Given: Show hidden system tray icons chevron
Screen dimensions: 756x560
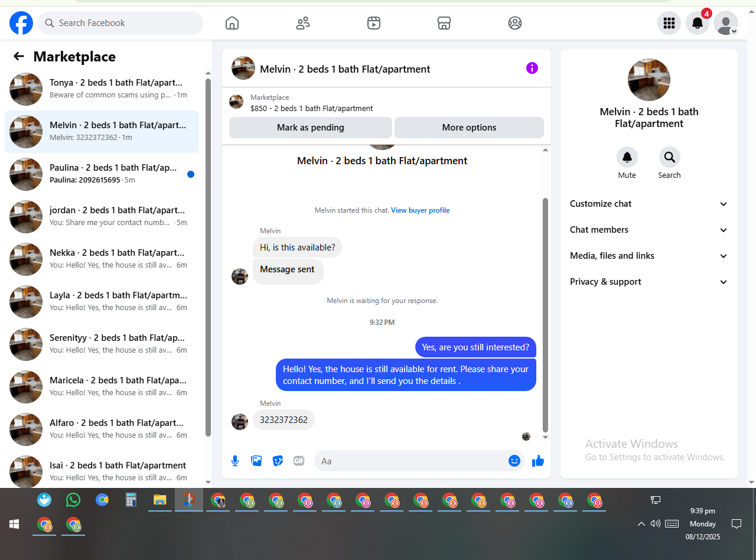Looking at the screenshot, I should tap(641, 523).
